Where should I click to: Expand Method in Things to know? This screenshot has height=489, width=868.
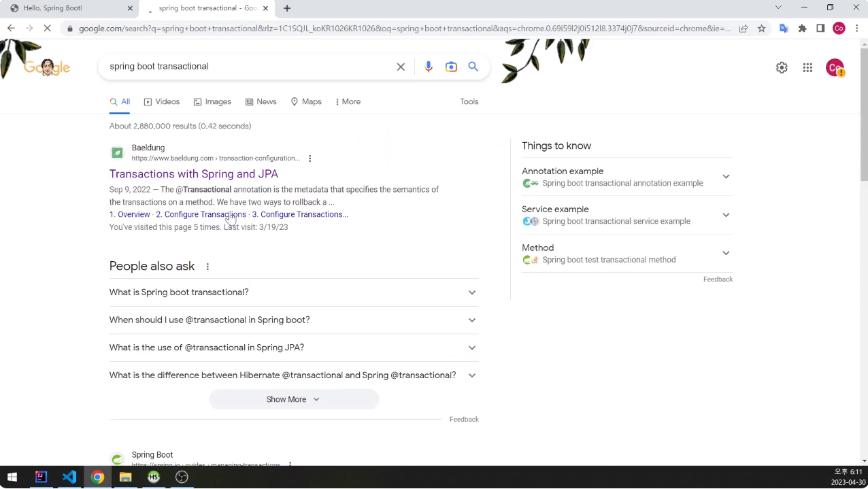(627, 253)
